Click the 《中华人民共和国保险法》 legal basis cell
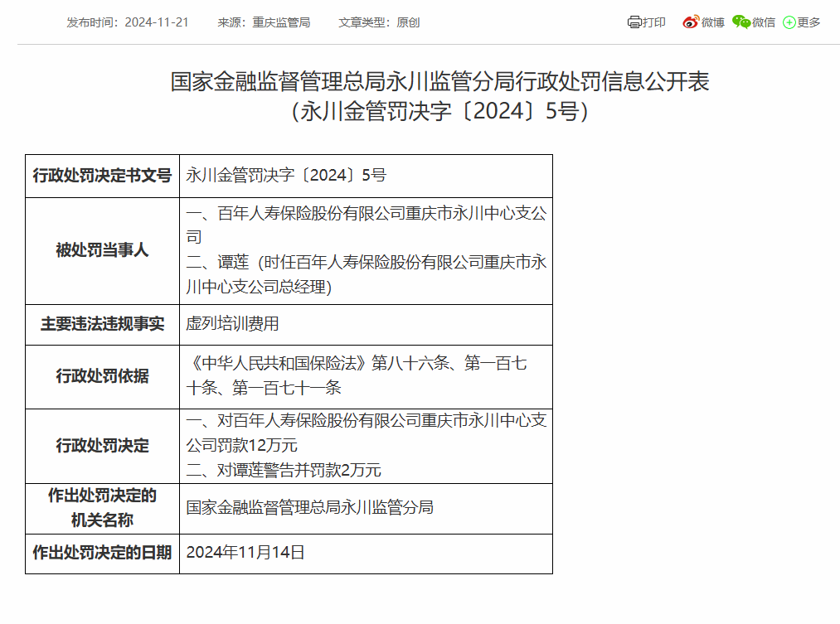This screenshot has height=624, width=840. tap(366, 377)
